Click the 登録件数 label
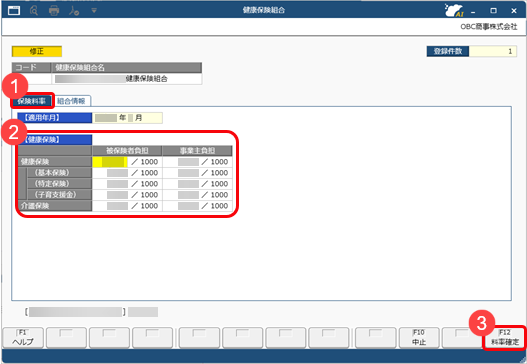The height and width of the screenshot is (364, 527). tap(448, 51)
